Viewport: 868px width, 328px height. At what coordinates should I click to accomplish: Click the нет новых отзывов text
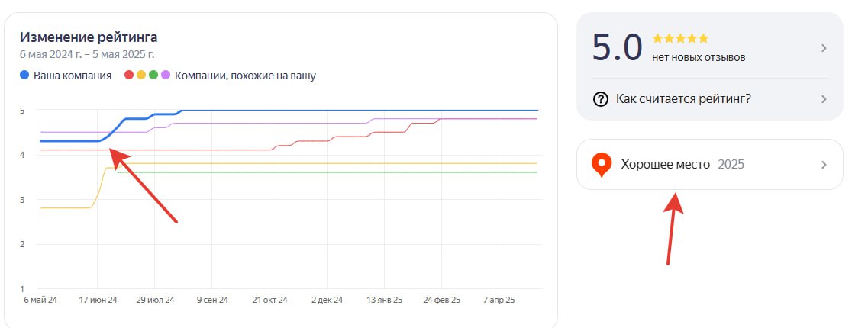699,57
